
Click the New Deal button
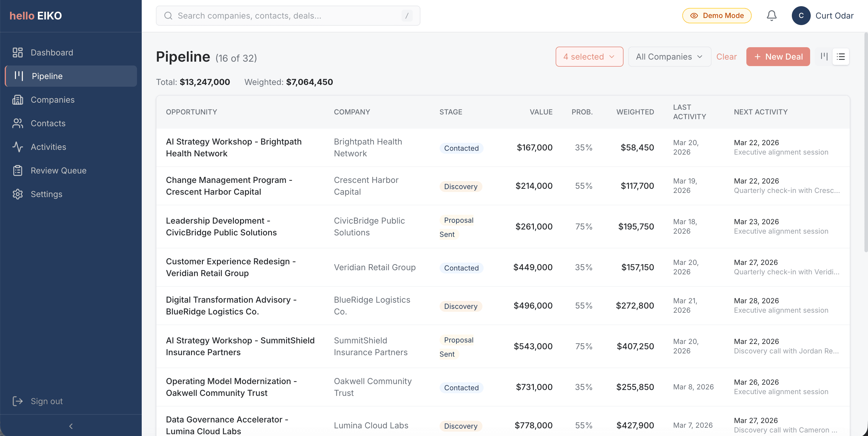click(778, 57)
